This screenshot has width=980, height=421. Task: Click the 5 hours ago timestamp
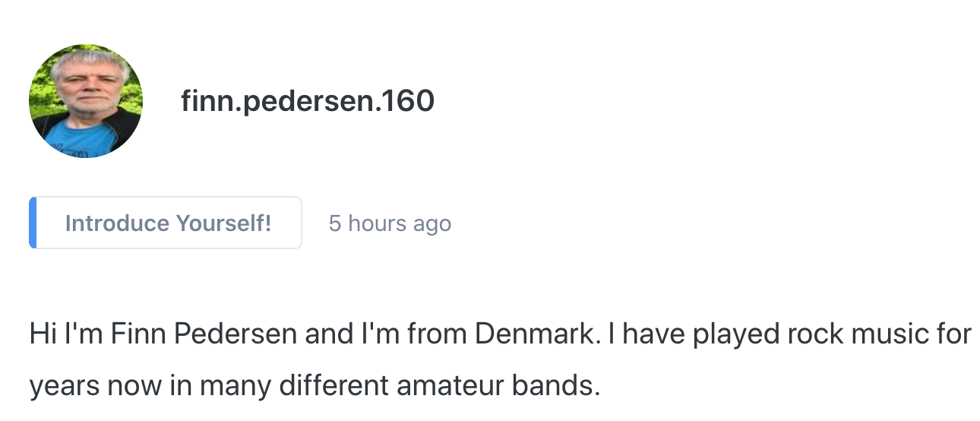390,223
